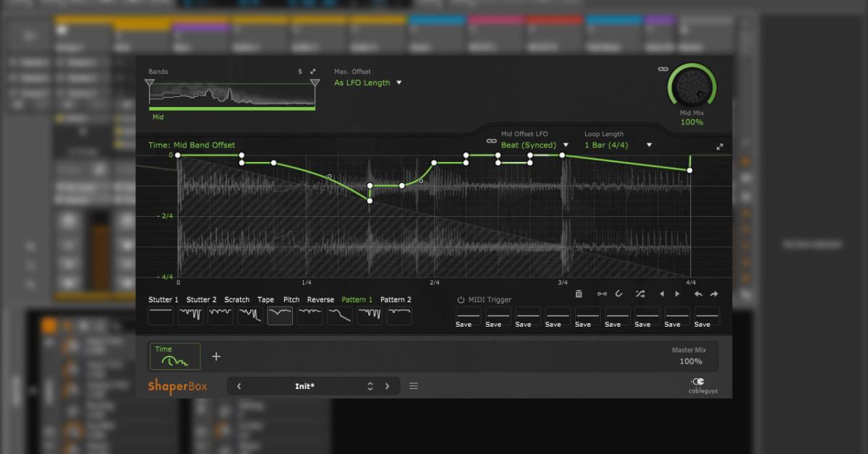Click the "Loop Length" label
Image resolution: width=868 pixels, height=454 pixels.
(x=604, y=134)
